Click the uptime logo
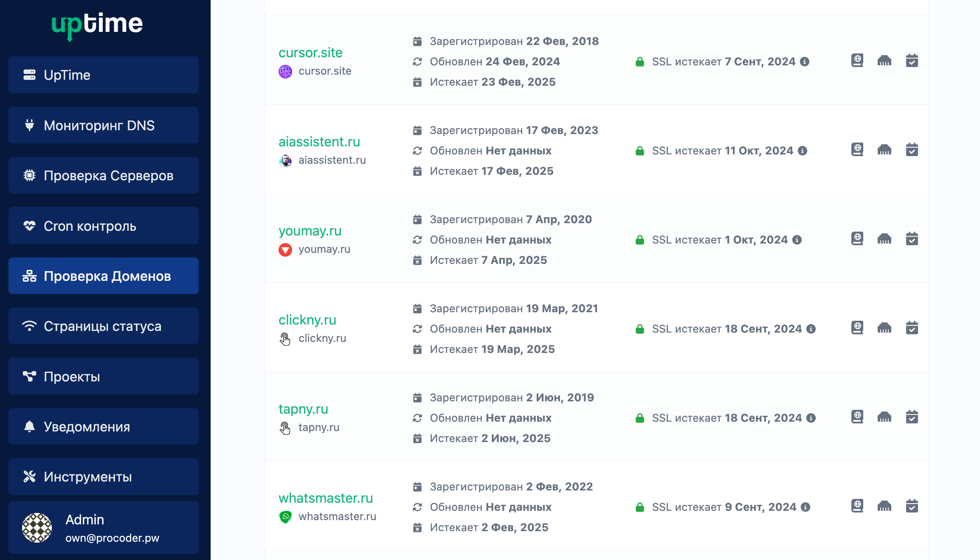 [97, 24]
